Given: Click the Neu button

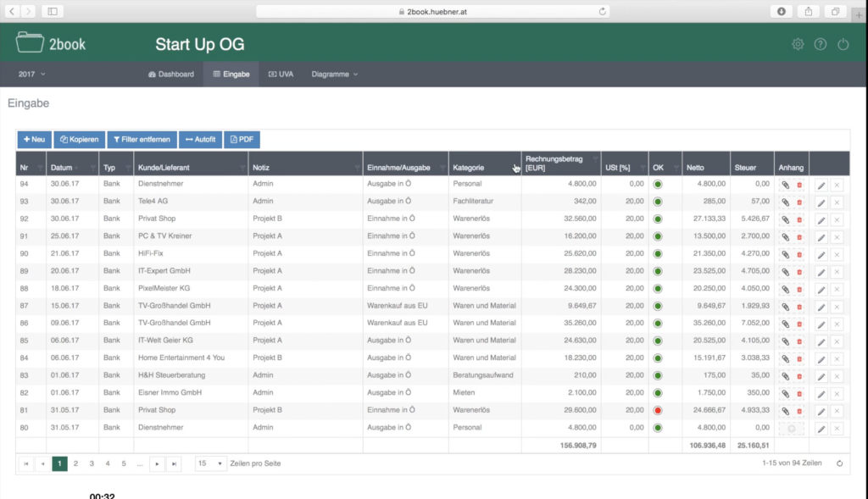Looking at the screenshot, I should click(x=34, y=140).
